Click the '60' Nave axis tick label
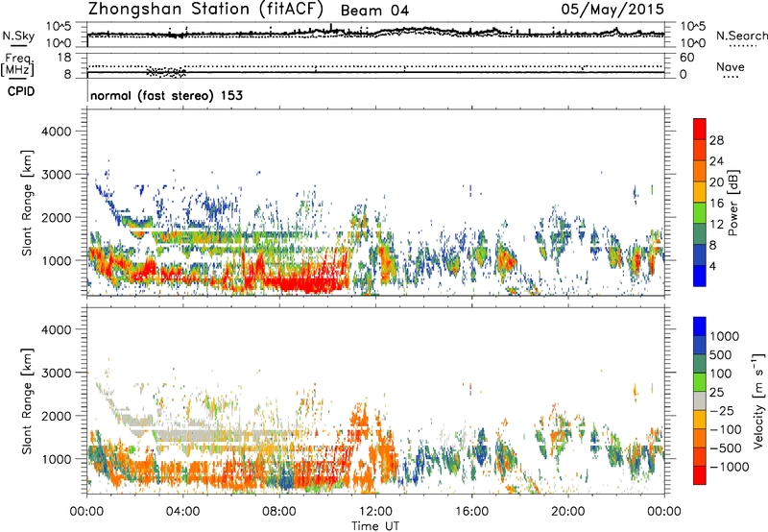This screenshot has height=532, width=768. coord(687,58)
